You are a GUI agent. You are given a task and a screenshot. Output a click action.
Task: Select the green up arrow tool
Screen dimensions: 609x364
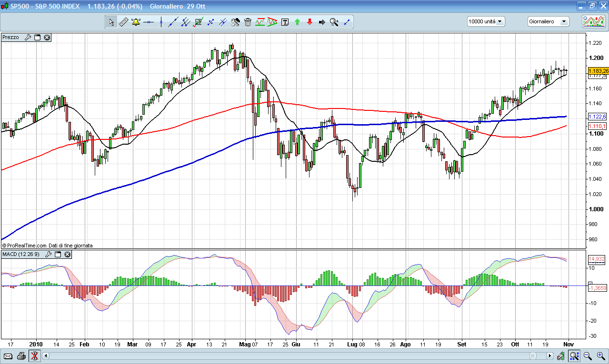tap(297, 22)
